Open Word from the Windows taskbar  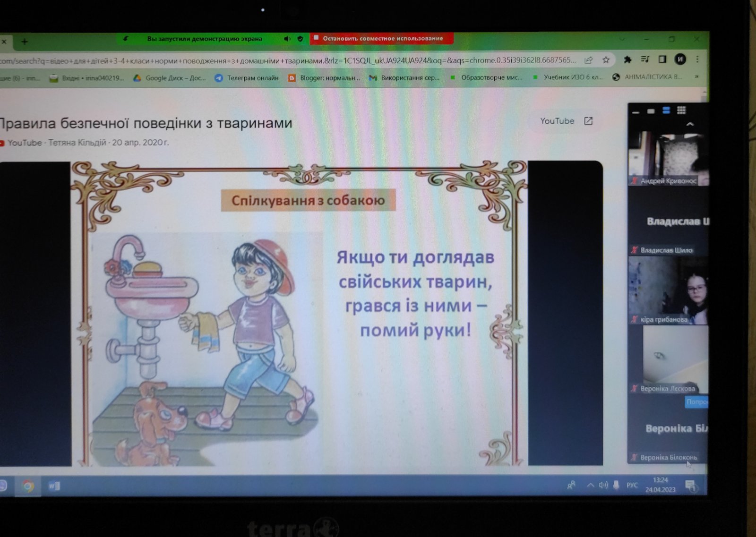[53, 486]
